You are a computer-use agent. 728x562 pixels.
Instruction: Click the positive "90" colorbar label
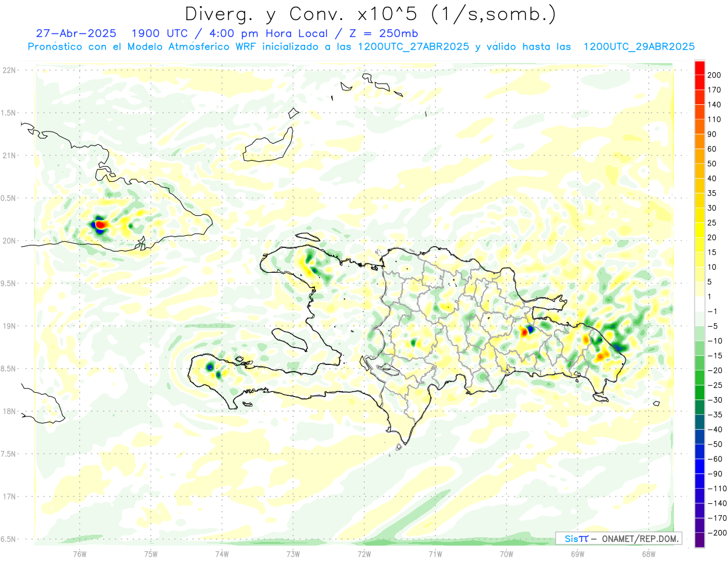[x=713, y=134]
